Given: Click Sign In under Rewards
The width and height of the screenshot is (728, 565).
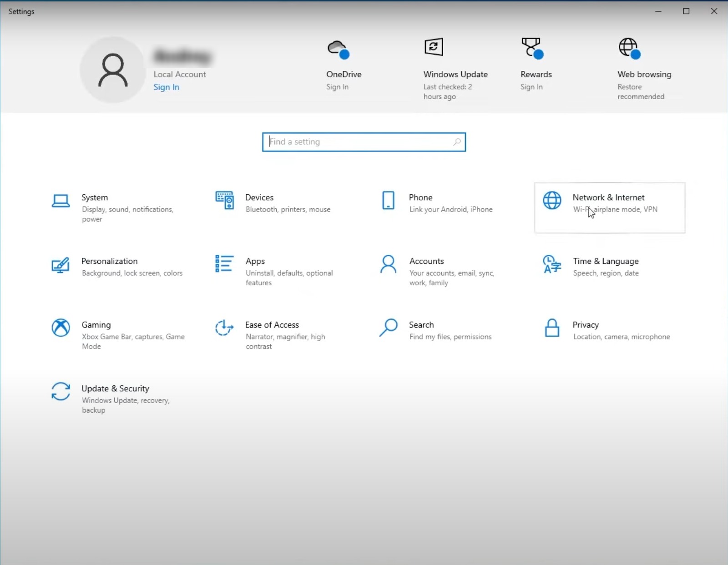Looking at the screenshot, I should click(x=531, y=87).
